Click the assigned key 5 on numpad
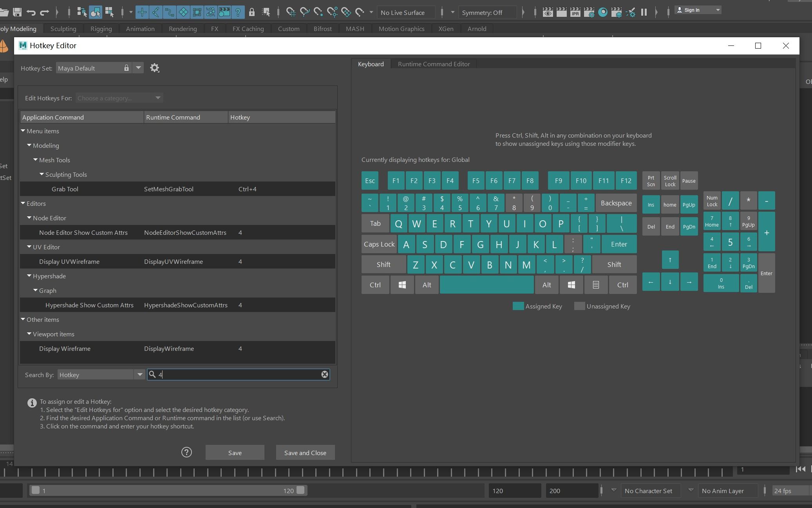This screenshot has width=812, height=508. (730, 242)
